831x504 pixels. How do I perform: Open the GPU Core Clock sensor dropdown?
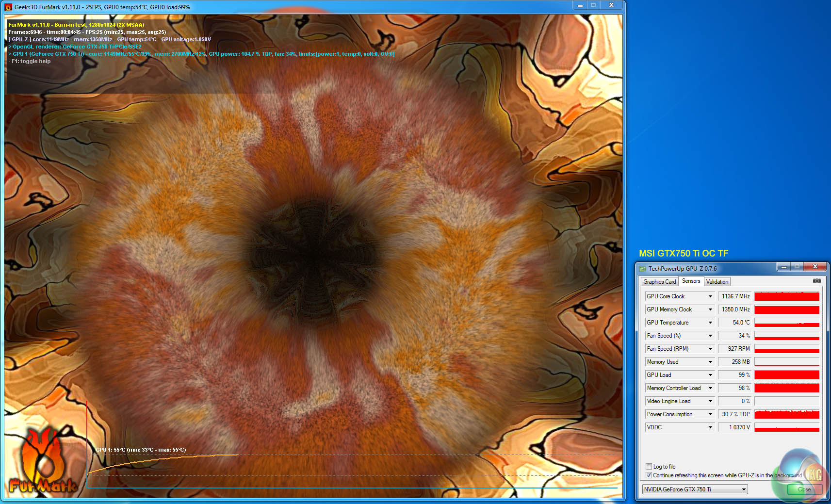710,296
